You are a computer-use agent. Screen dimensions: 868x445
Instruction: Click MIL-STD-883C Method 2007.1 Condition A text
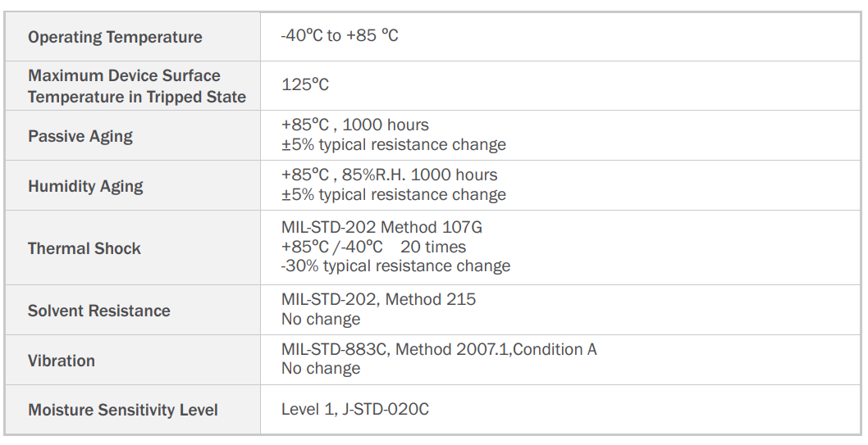439,350
